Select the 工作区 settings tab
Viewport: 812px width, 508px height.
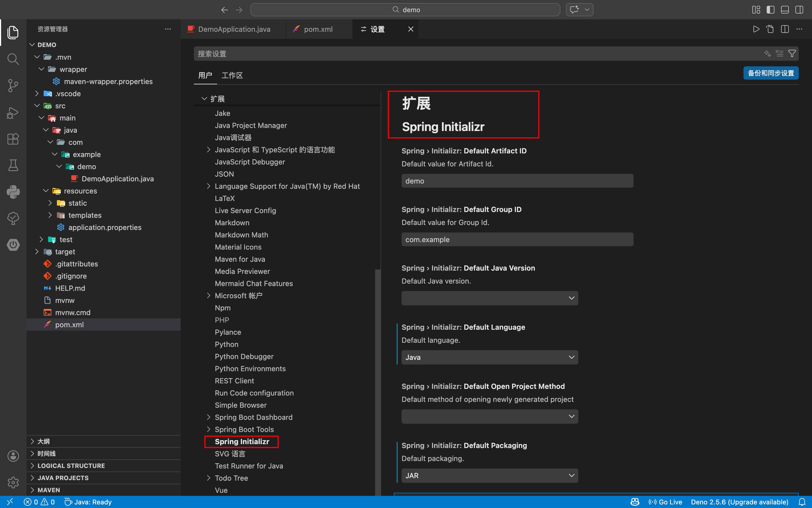(x=232, y=75)
